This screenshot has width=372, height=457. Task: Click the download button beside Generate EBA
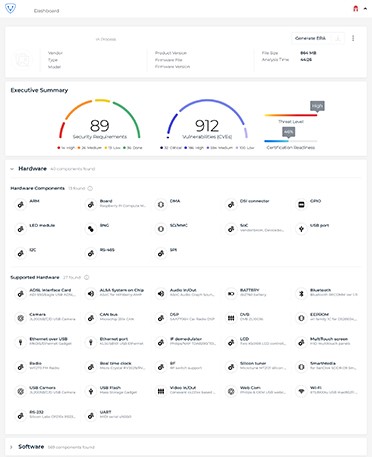click(338, 38)
